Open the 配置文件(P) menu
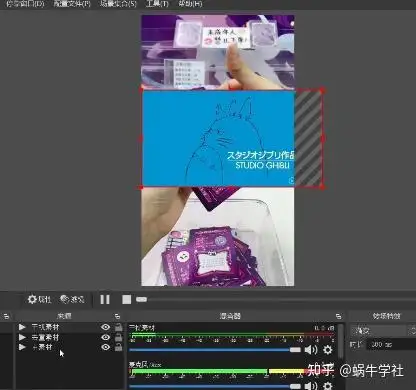Screen dimensions: 416x390 pos(72,4)
